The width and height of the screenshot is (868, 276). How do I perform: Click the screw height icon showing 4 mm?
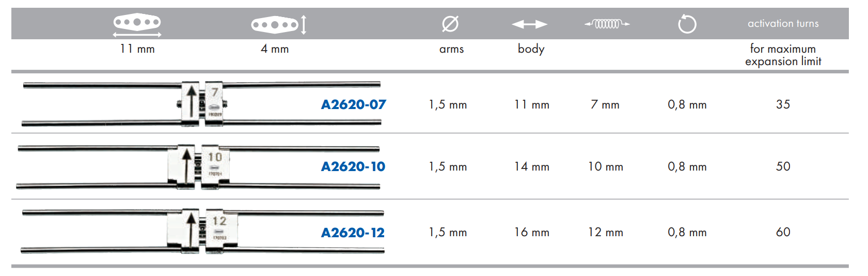279,24
